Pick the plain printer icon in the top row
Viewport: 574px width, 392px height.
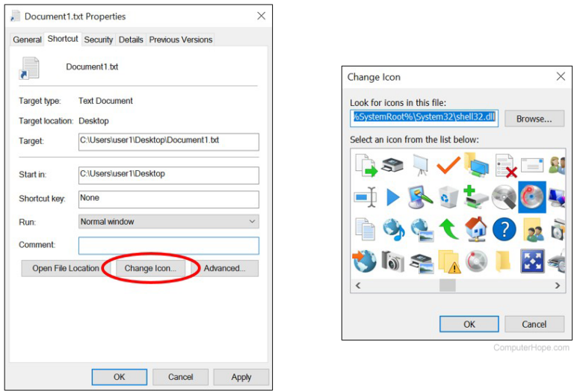[392, 165]
